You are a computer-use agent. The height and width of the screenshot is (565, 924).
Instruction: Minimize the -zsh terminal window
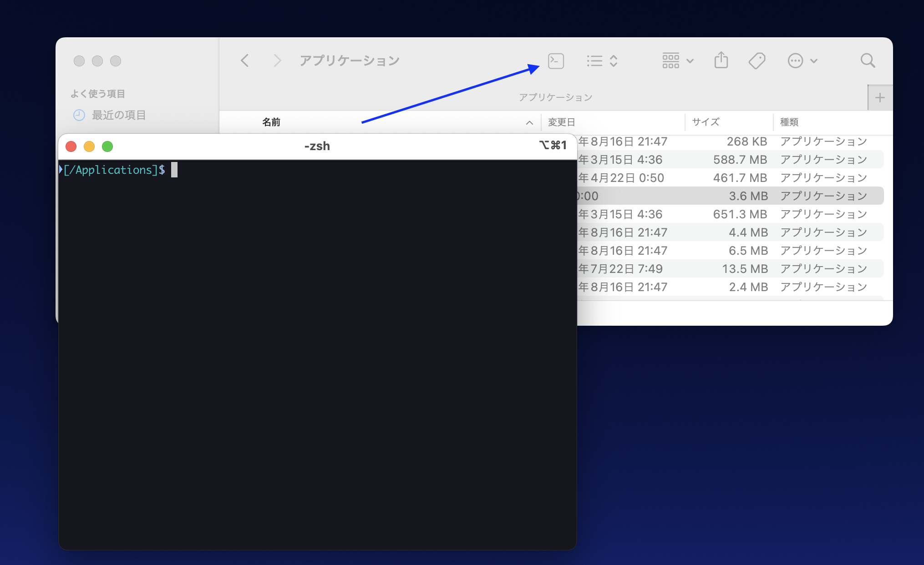[89, 146]
